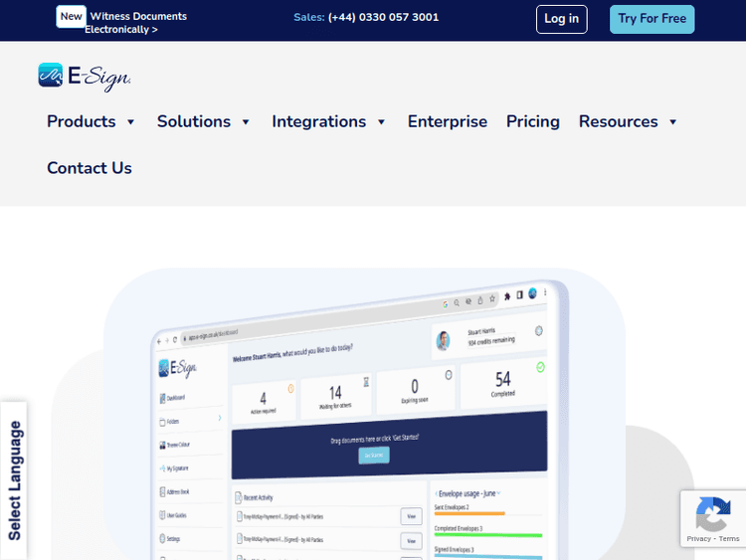Expand the Products dropdown arrow
The image size is (746, 560).
coord(130,122)
